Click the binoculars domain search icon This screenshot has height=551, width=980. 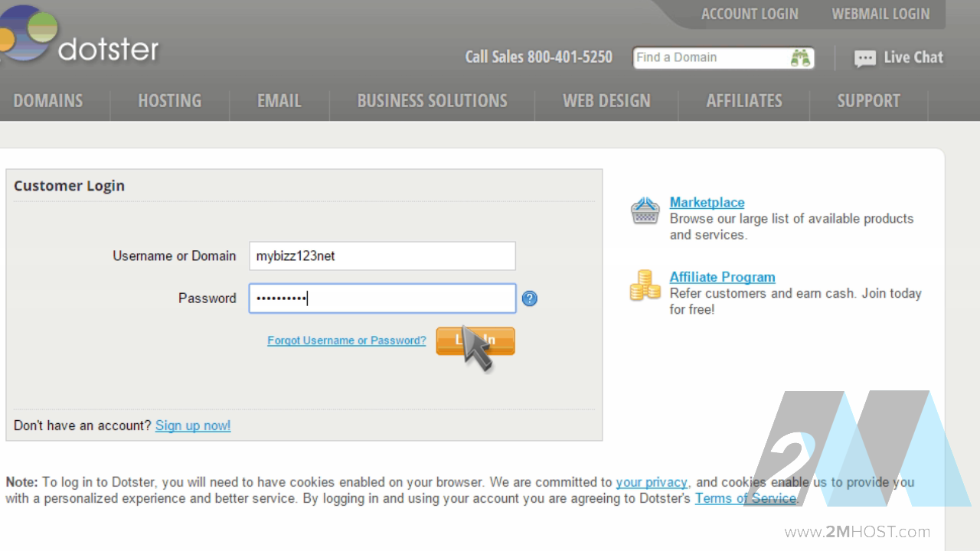click(800, 58)
